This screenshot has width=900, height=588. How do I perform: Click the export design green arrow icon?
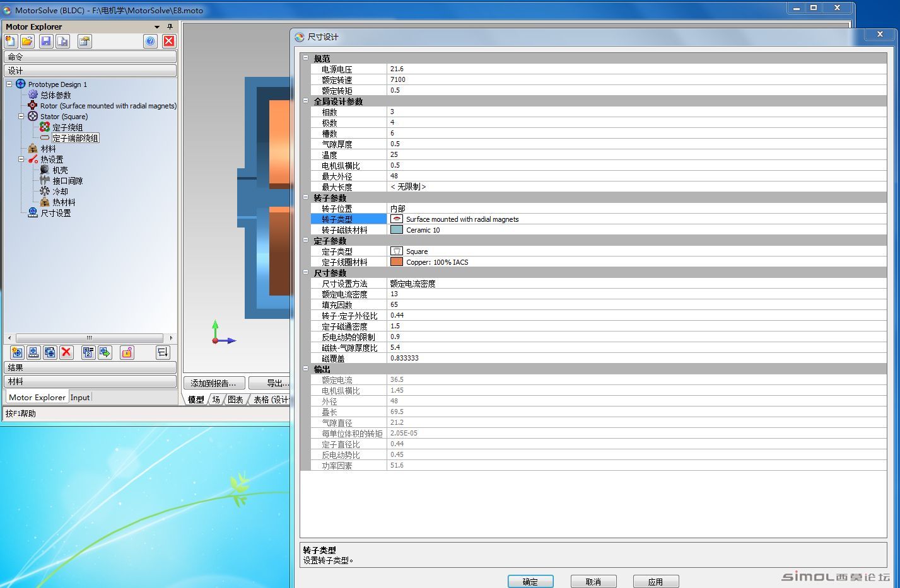pyautogui.click(x=105, y=352)
